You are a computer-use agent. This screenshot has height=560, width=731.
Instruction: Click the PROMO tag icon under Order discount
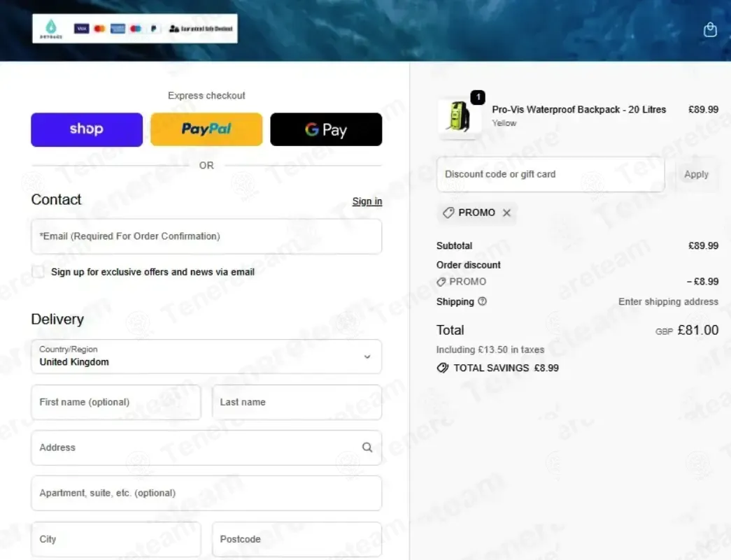[x=441, y=282]
